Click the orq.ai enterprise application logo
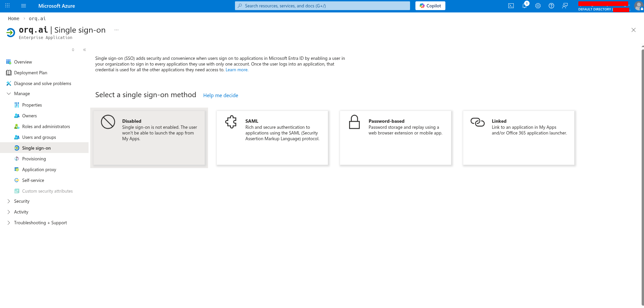This screenshot has width=644, height=308. (x=10, y=33)
